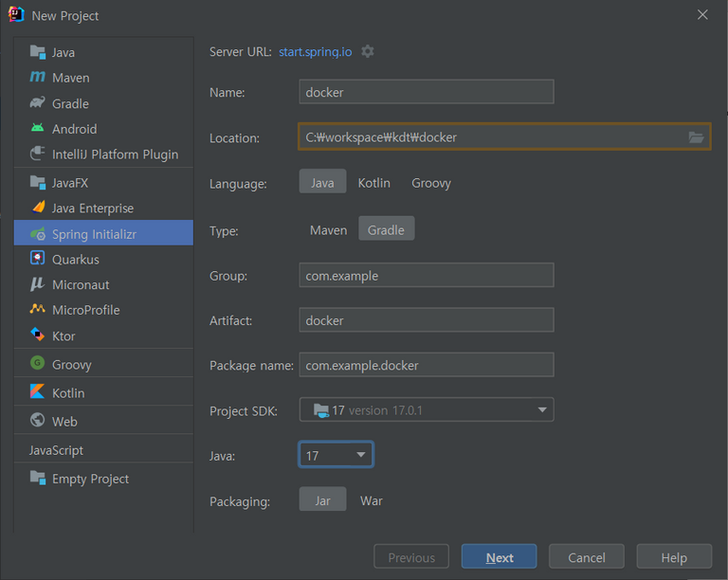The image size is (728, 580).
Task: Choose Gradle as project type
Action: tap(387, 229)
